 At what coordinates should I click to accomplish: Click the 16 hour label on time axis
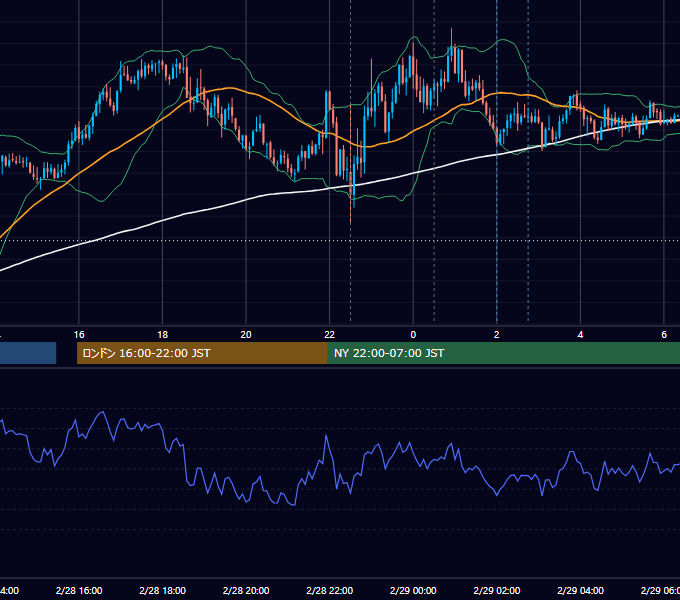click(x=79, y=335)
